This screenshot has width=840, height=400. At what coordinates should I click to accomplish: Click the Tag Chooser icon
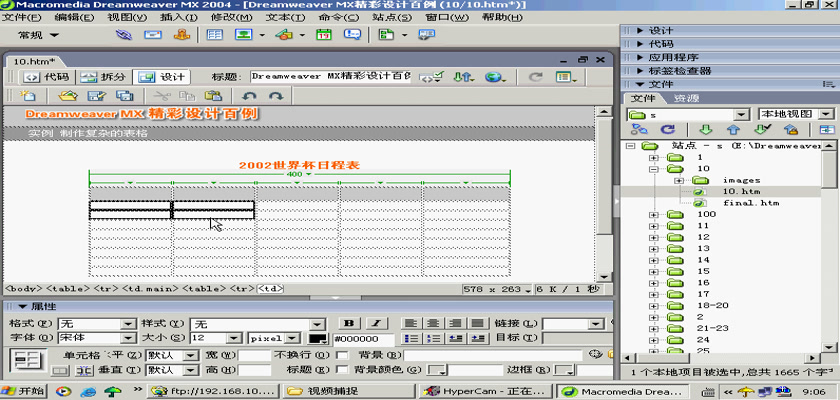coord(426,35)
